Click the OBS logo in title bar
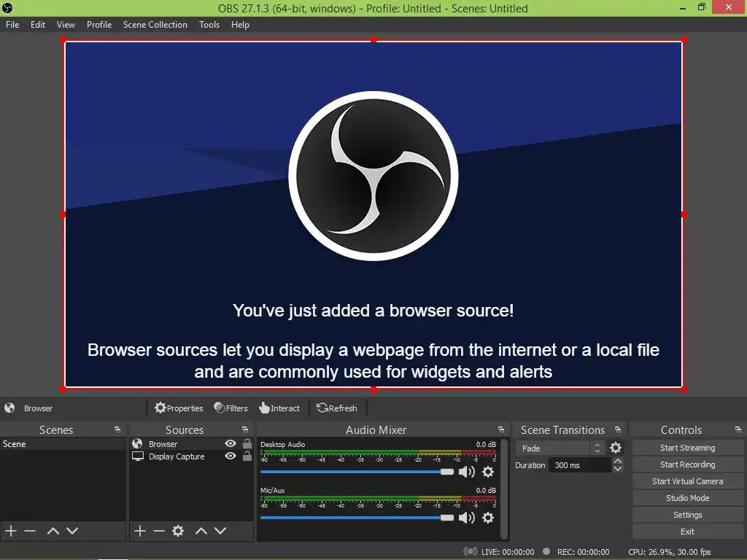This screenshot has width=747, height=560. click(7, 8)
